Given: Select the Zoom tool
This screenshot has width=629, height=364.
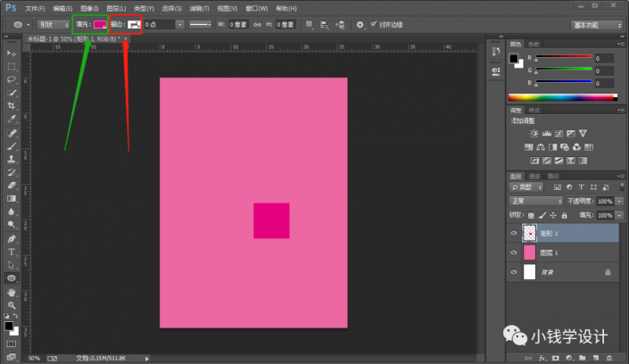Looking at the screenshot, I should 12,305.
